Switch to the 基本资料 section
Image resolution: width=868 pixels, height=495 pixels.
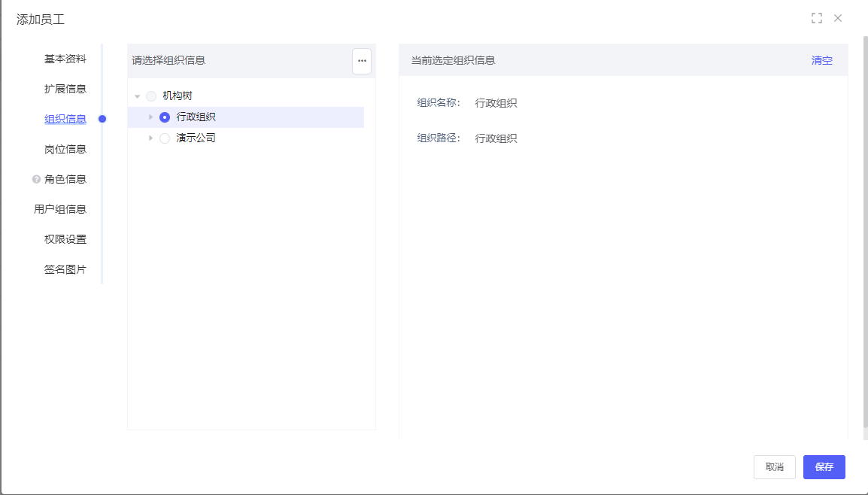click(x=65, y=59)
